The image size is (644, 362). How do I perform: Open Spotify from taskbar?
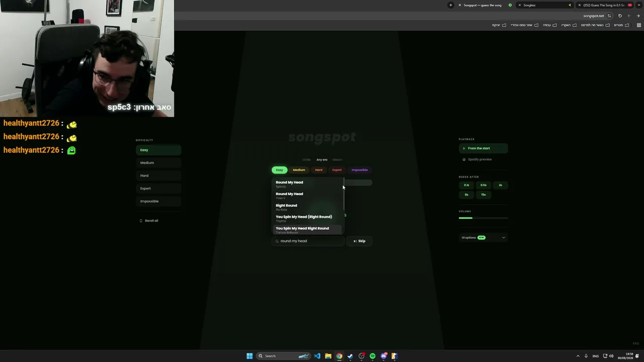point(372,356)
